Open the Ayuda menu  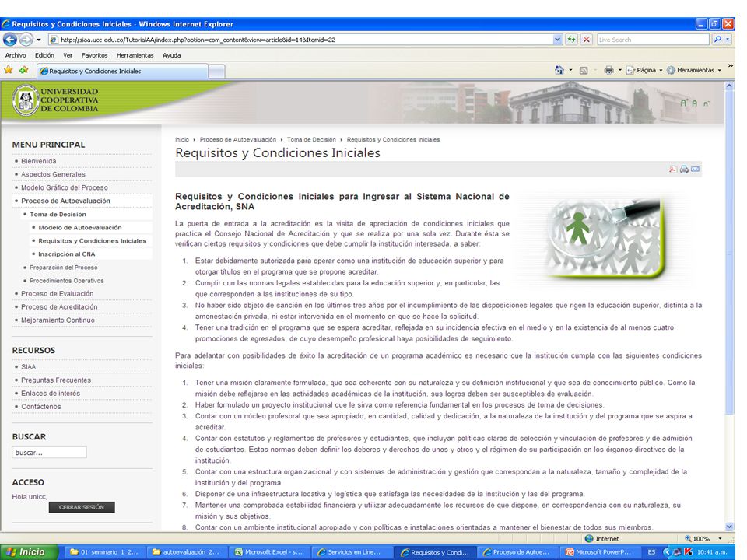tap(171, 55)
